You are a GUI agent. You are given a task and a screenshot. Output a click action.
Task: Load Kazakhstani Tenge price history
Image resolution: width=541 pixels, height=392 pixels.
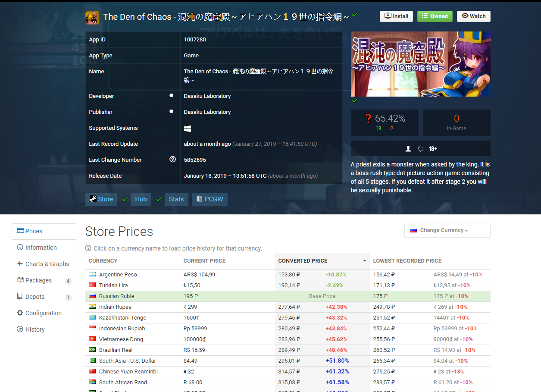point(122,318)
